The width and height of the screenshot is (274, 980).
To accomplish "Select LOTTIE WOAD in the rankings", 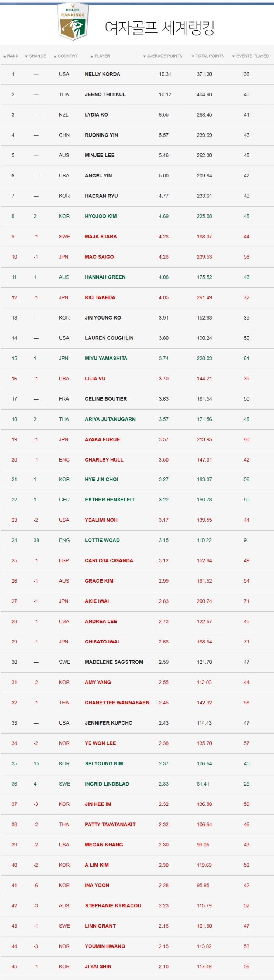I will point(102,540).
